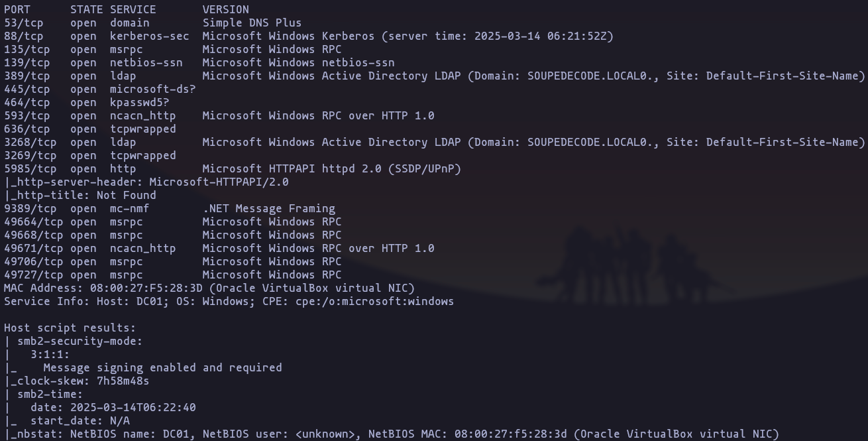
Task: Select Message signing enabled and required
Action: pyautogui.click(x=163, y=367)
